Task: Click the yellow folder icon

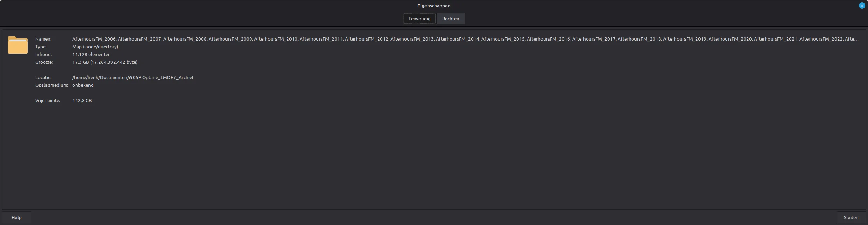Action: click(x=18, y=45)
